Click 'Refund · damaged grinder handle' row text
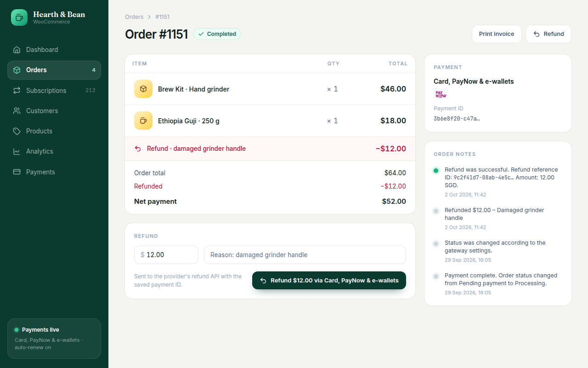Viewport: 588px width, 368px height. click(x=196, y=149)
